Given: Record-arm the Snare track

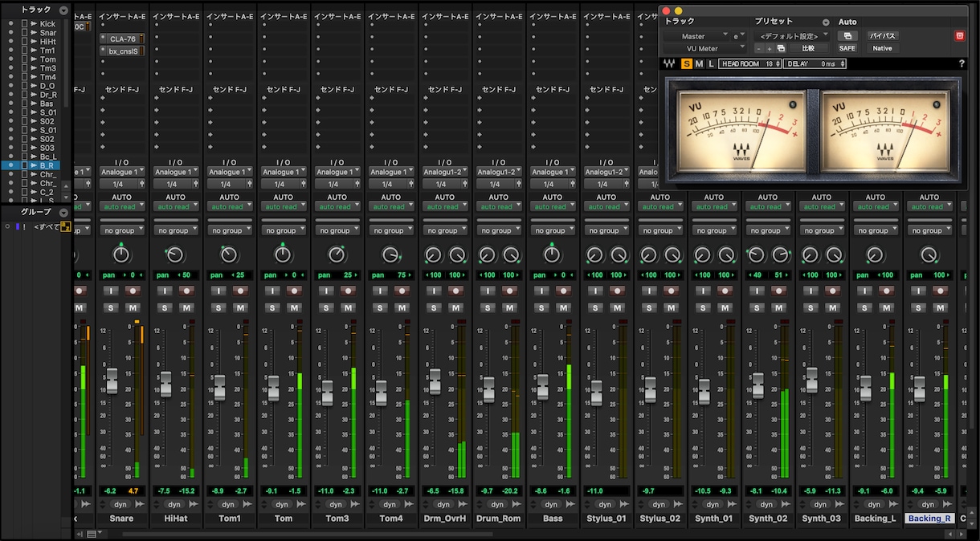Looking at the screenshot, I should coord(132,291).
